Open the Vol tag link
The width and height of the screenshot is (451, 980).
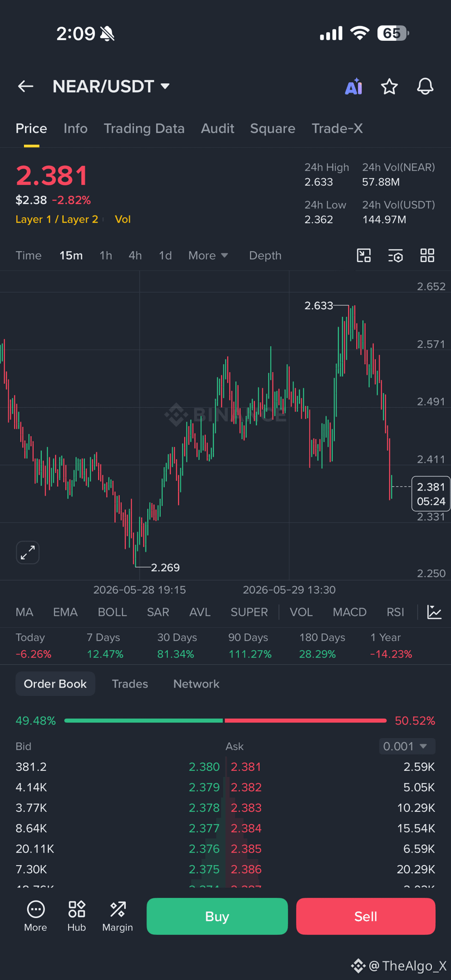[123, 219]
